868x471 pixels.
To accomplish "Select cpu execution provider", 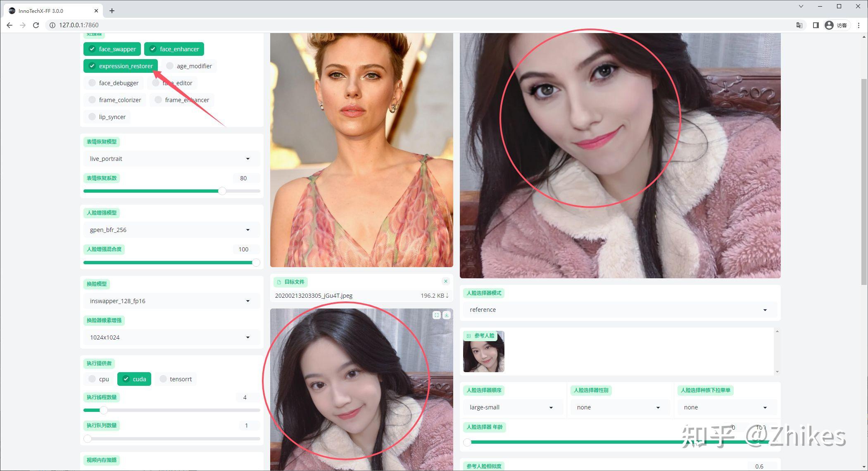I will [x=99, y=379].
